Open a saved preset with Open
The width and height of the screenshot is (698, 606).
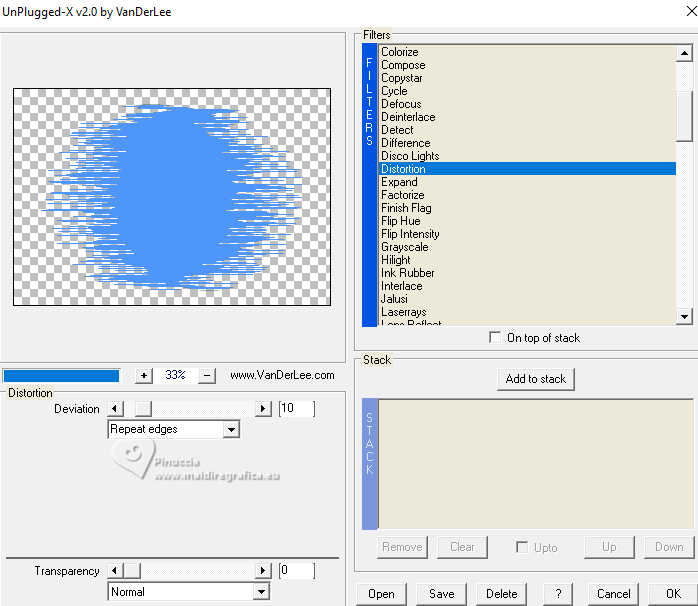(x=381, y=594)
